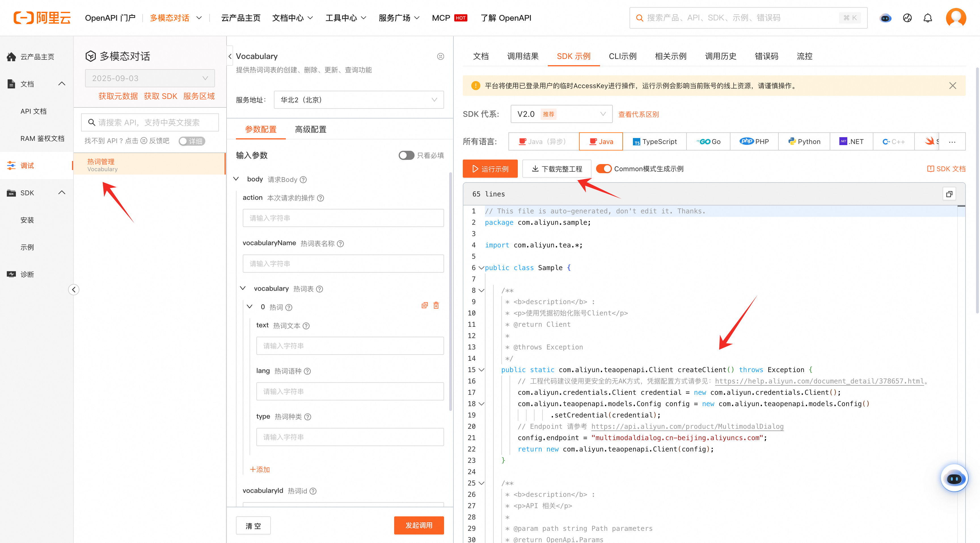Open the 高级配置 tab
The height and width of the screenshot is (543, 980).
(311, 129)
